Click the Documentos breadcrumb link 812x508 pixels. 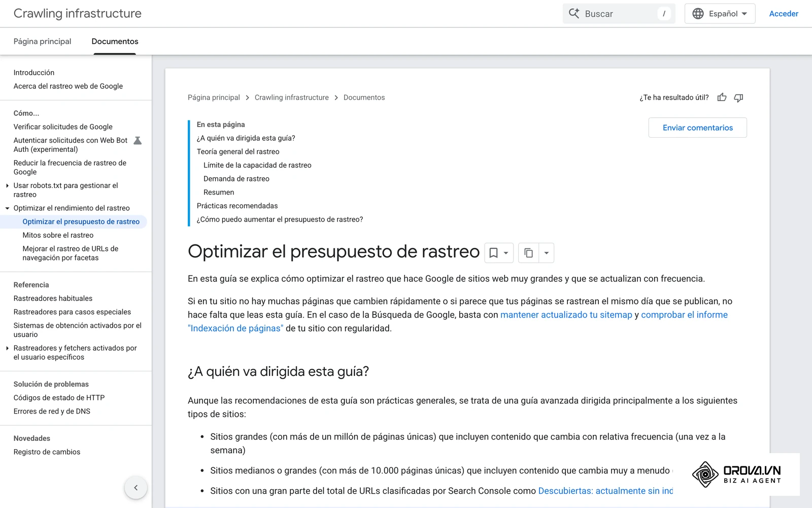pyautogui.click(x=364, y=98)
